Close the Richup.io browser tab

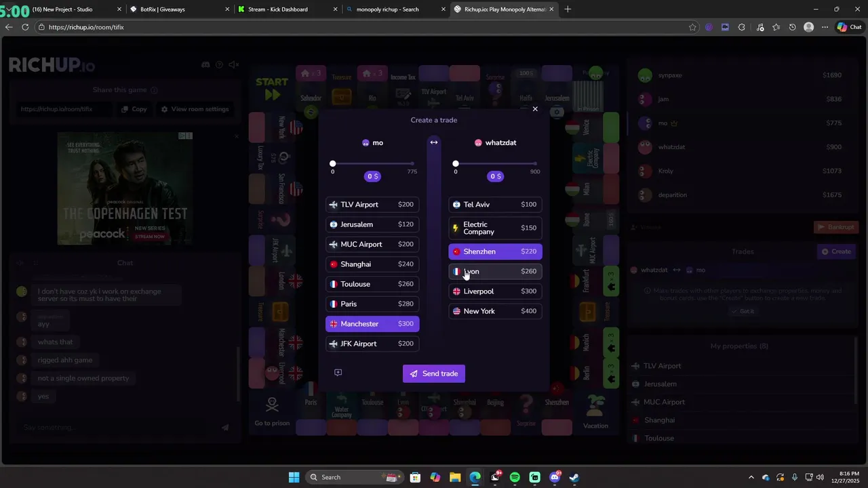(x=551, y=9)
